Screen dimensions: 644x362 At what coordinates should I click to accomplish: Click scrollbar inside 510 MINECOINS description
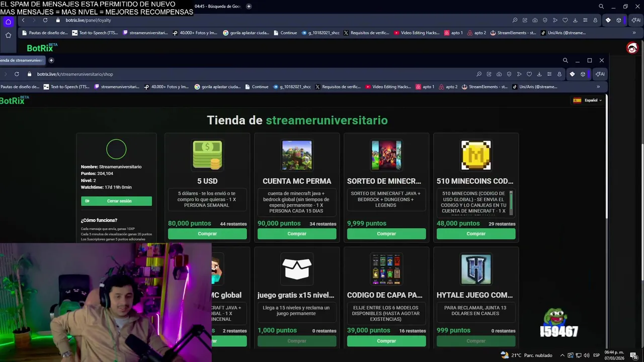[x=511, y=202]
